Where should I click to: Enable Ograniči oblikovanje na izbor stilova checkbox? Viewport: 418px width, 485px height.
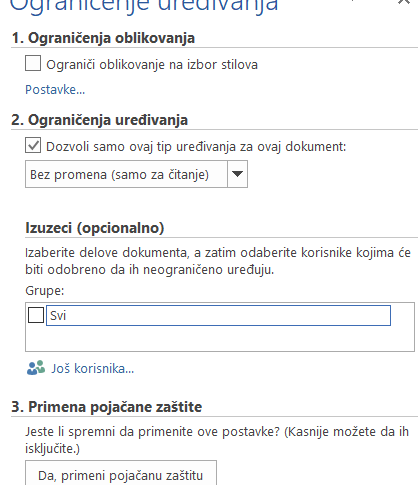(33, 63)
